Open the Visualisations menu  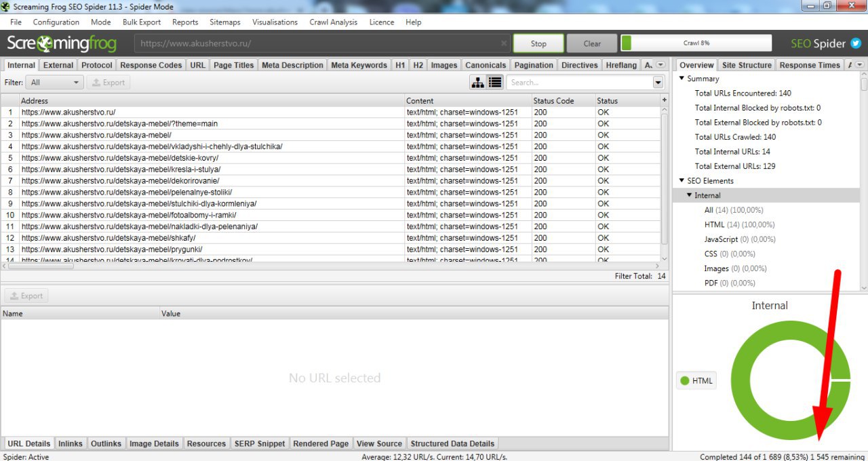point(275,22)
